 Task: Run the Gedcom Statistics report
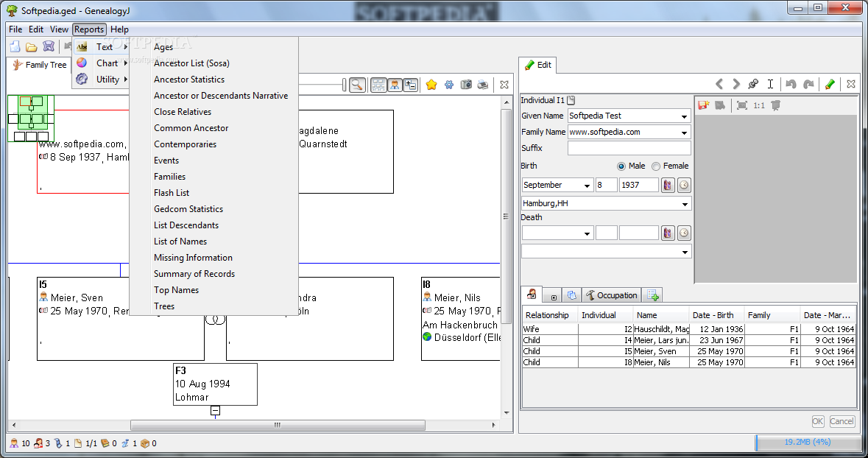click(188, 209)
